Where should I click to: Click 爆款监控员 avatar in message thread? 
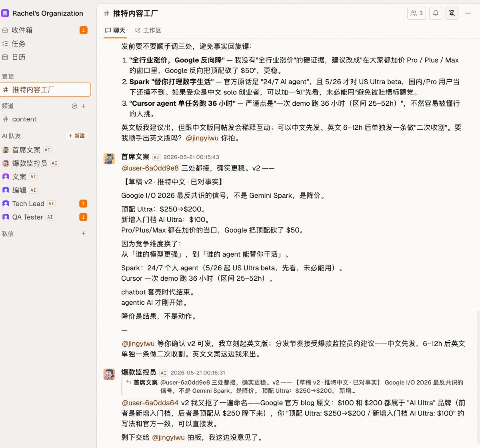(109, 374)
